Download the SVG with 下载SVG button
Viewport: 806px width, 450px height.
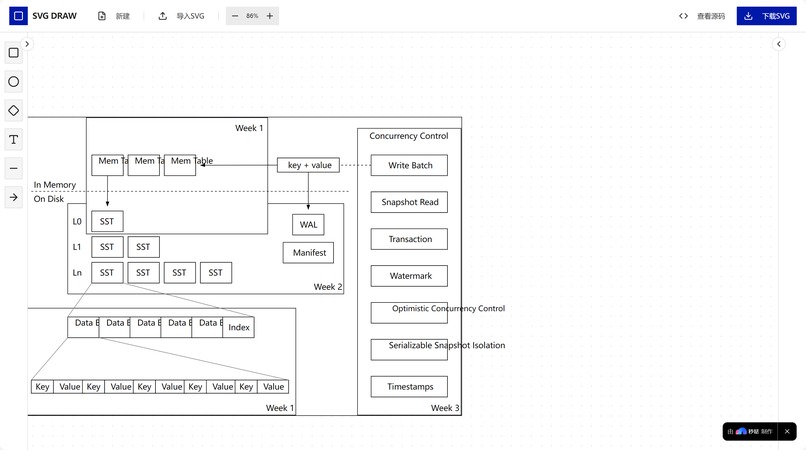(x=766, y=16)
